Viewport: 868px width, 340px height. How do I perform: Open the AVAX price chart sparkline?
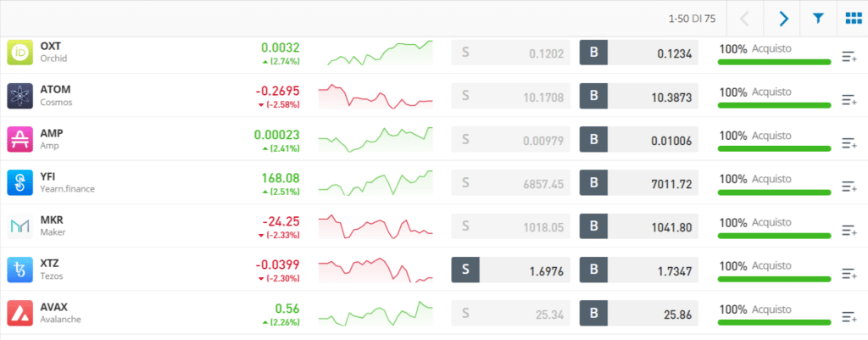coord(376,314)
